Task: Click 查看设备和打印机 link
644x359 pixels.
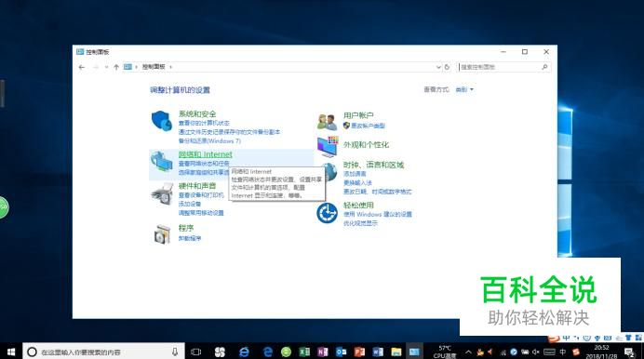Action: click(x=201, y=195)
